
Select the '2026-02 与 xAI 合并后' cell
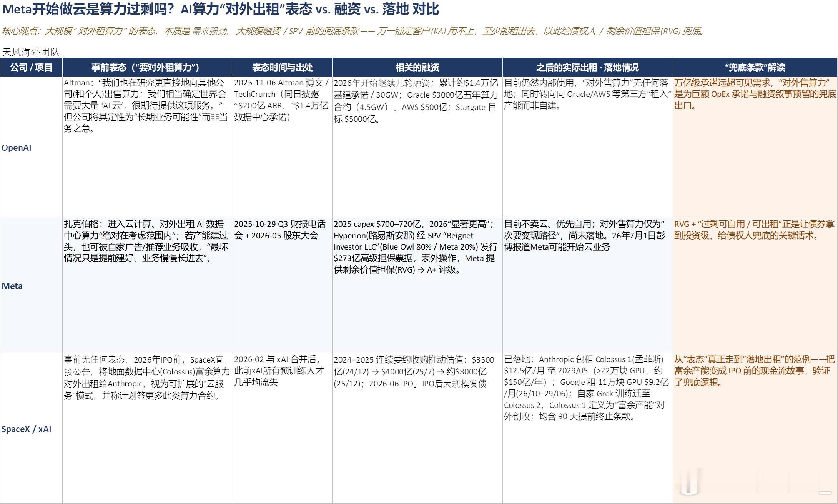coord(283,428)
